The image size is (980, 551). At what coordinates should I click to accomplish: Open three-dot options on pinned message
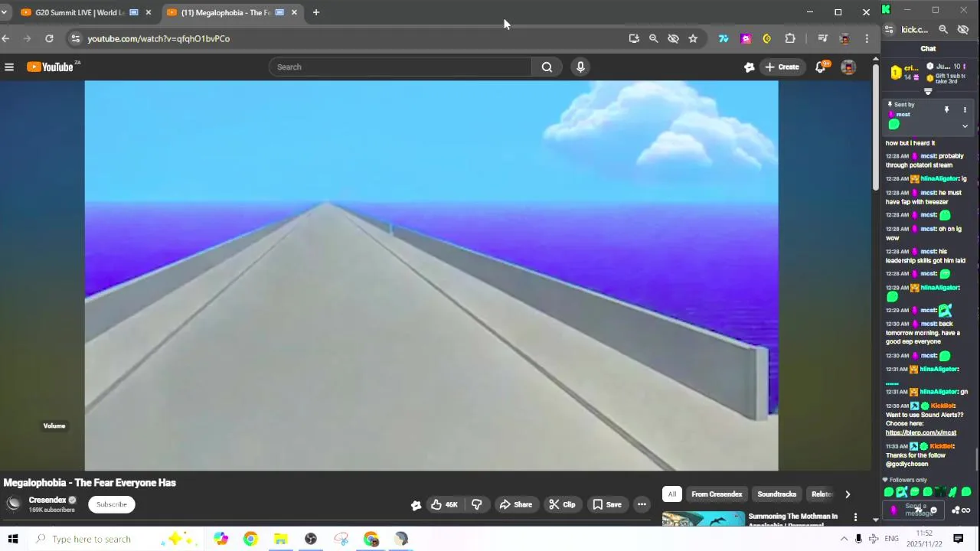[965, 109]
